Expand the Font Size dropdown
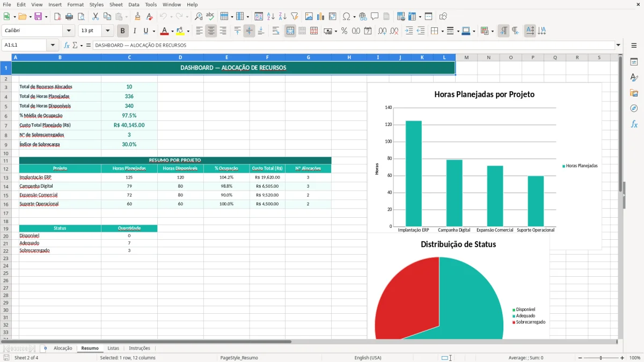This screenshot has width=644, height=362. [107, 31]
